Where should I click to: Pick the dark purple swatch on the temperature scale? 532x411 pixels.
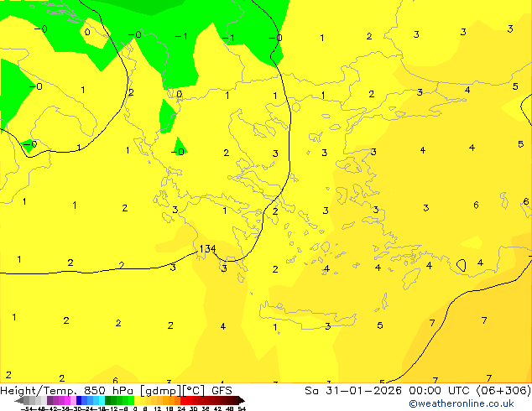[50, 400]
